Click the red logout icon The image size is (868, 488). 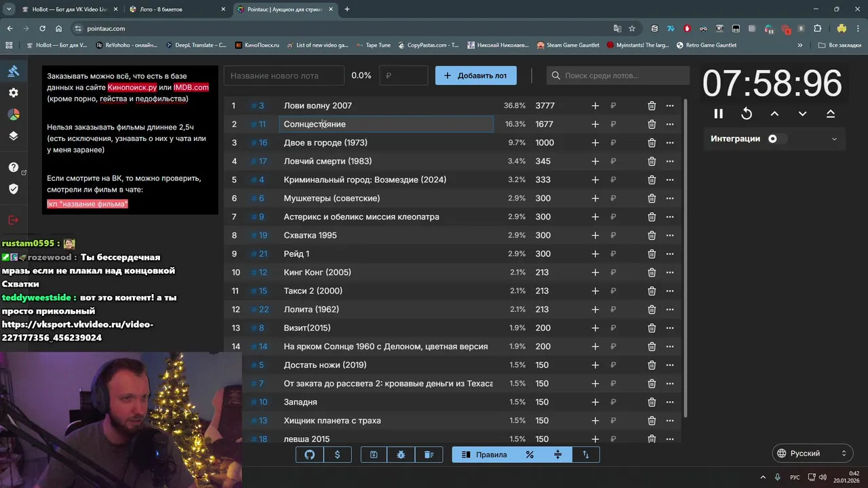[x=14, y=220]
